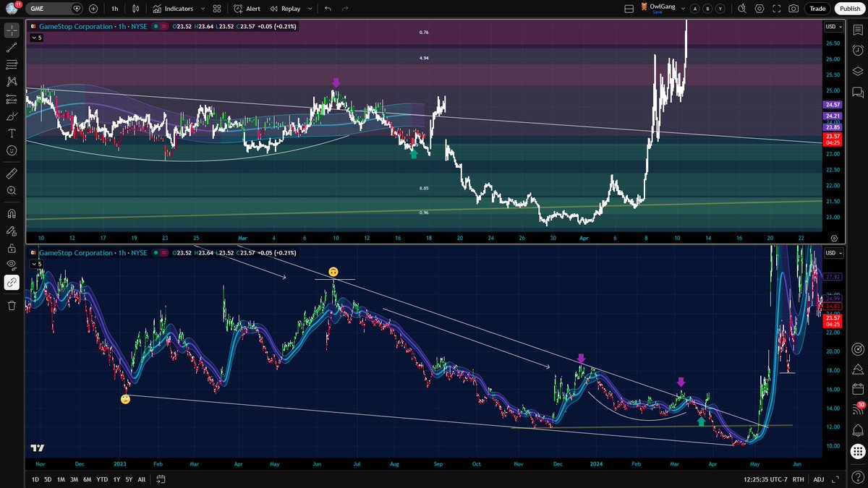The image size is (868, 488).
Task: Open quick search lightning magnifier
Action: (x=741, y=9)
